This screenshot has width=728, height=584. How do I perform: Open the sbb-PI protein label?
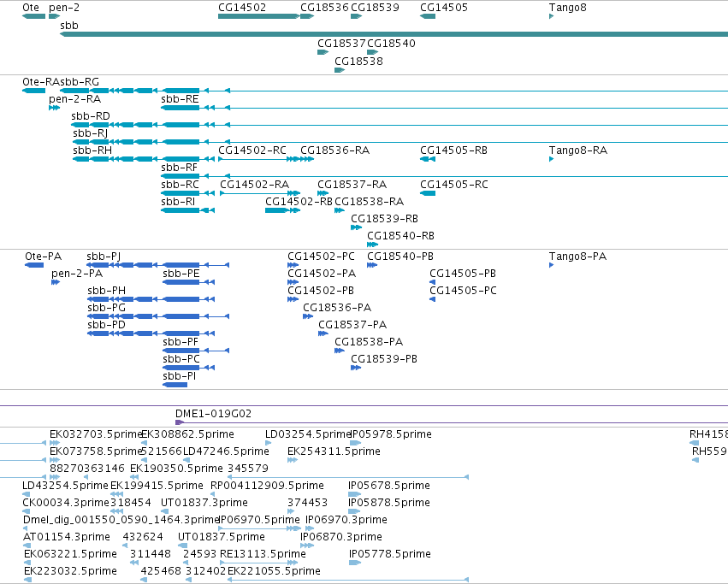pyautogui.click(x=179, y=376)
